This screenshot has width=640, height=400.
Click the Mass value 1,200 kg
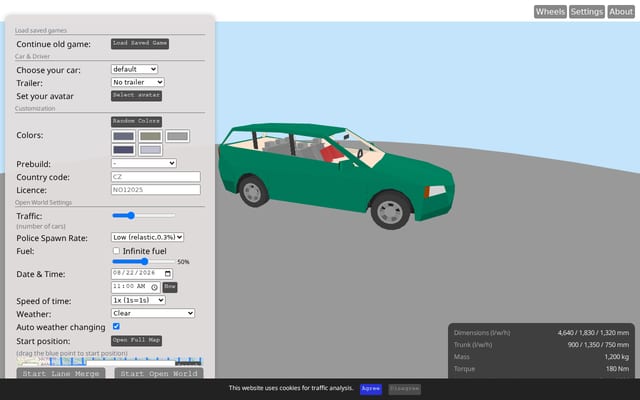click(616, 357)
